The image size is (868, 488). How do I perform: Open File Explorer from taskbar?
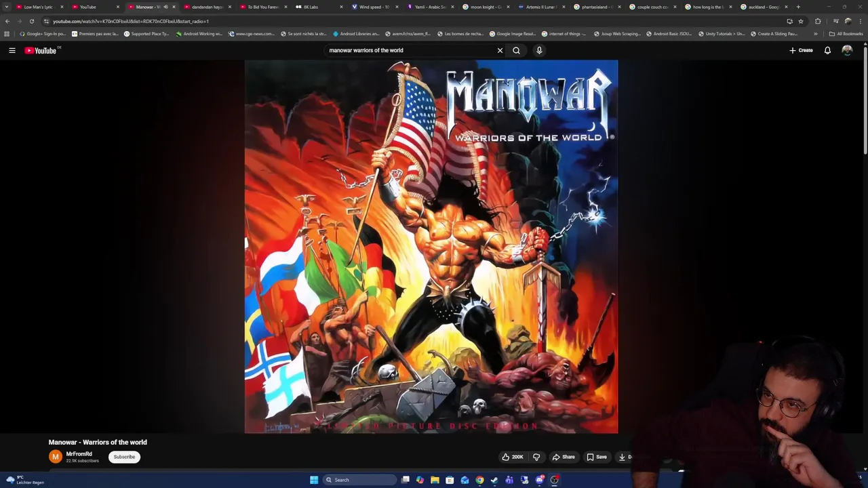[435, 480]
